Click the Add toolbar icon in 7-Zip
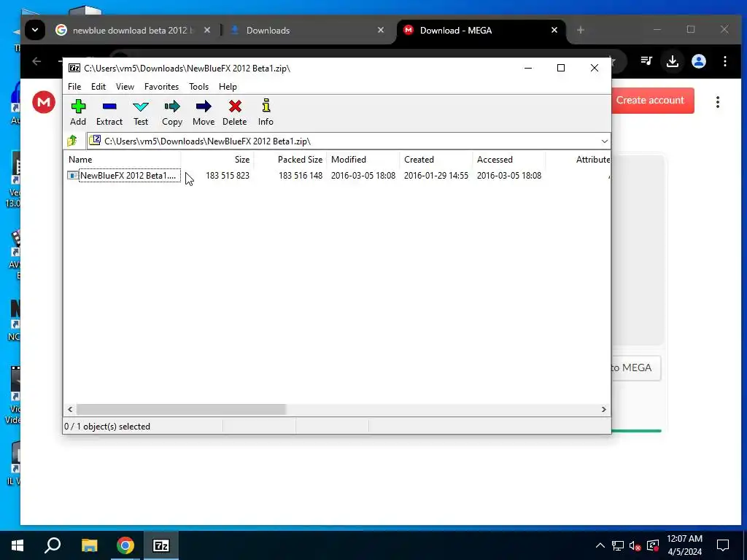Viewport: 747px width, 560px height. tap(78, 112)
